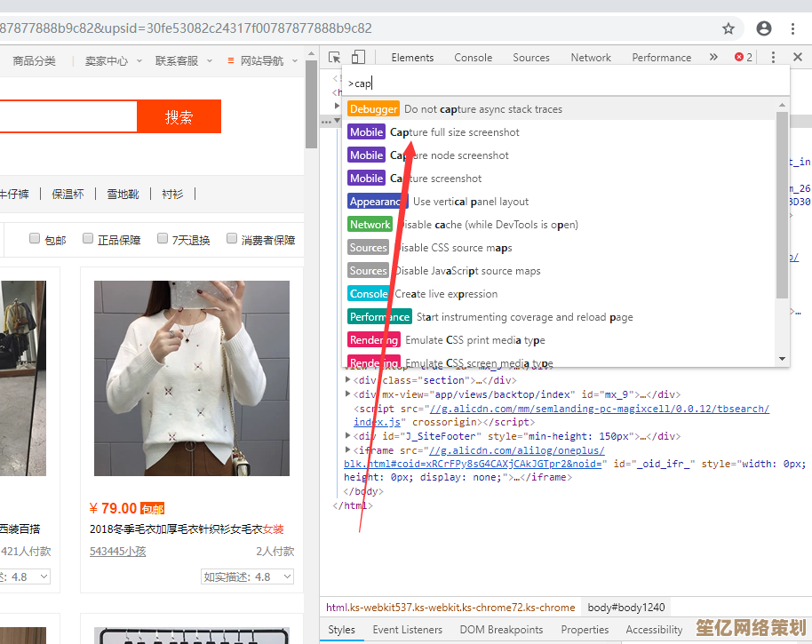Open the Chrome profile avatar icon

point(763,28)
